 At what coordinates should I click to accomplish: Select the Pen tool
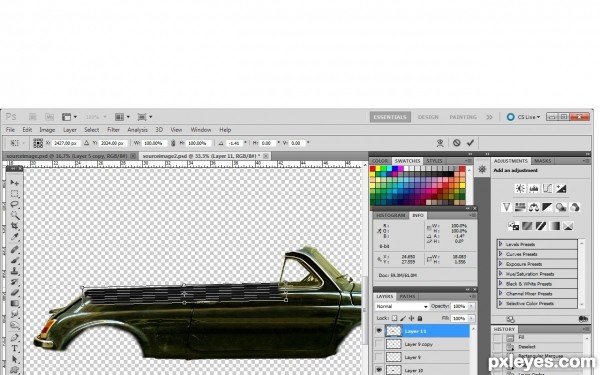[x=15, y=338]
